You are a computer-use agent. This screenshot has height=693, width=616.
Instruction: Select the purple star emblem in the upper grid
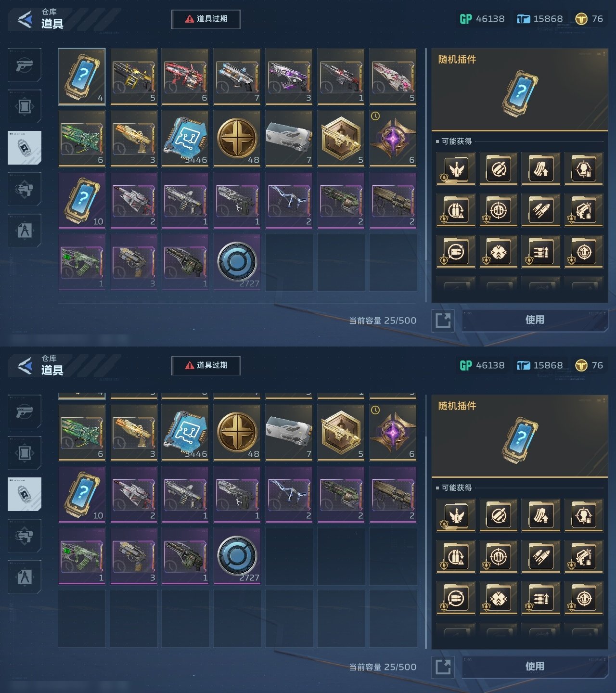tap(393, 138)
